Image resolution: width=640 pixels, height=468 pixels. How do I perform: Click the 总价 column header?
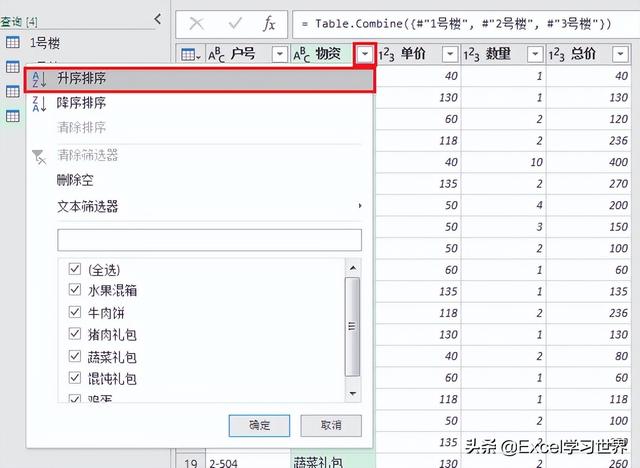pyautogui.click(x=588, y=54)
